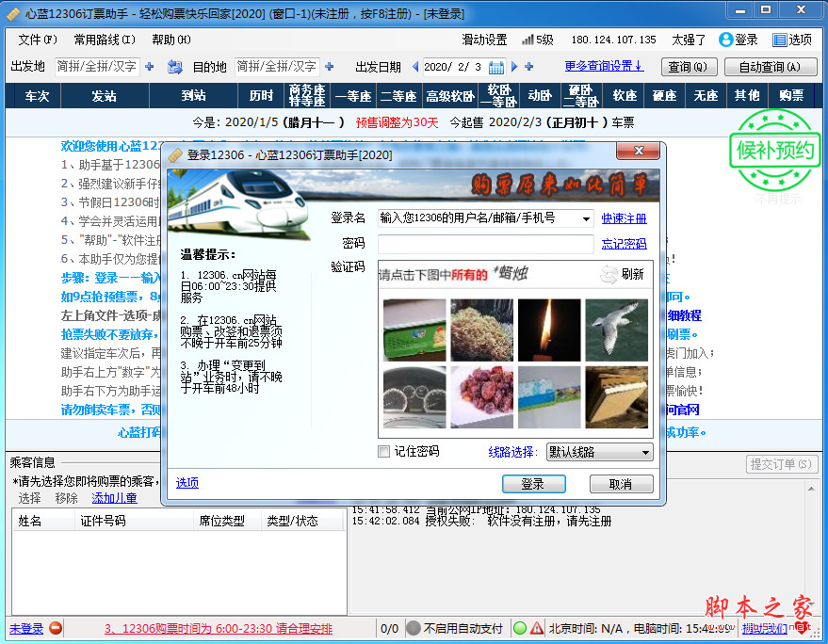The width and height of the screenshot is (828, 644).
Task: Click 太强了 text in the toolbar
Action: click(x=689, y=40)
